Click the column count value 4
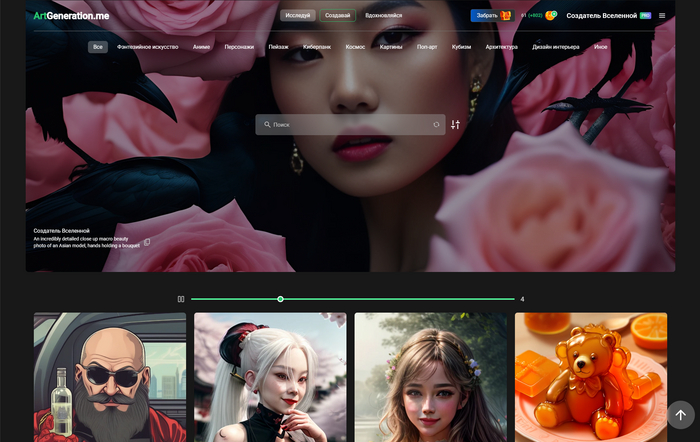The height and width of the screenshot is (442, 700). [x=522, y=299]
